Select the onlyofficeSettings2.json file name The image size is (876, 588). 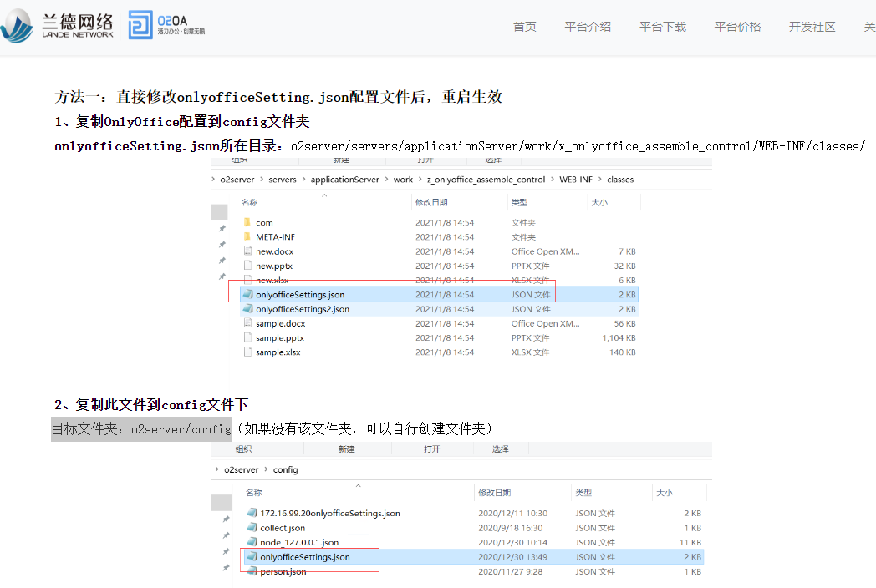click(x=303, y=309)
